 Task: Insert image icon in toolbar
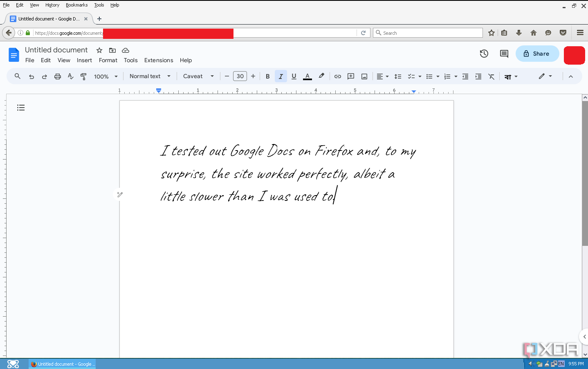point(364,76)
